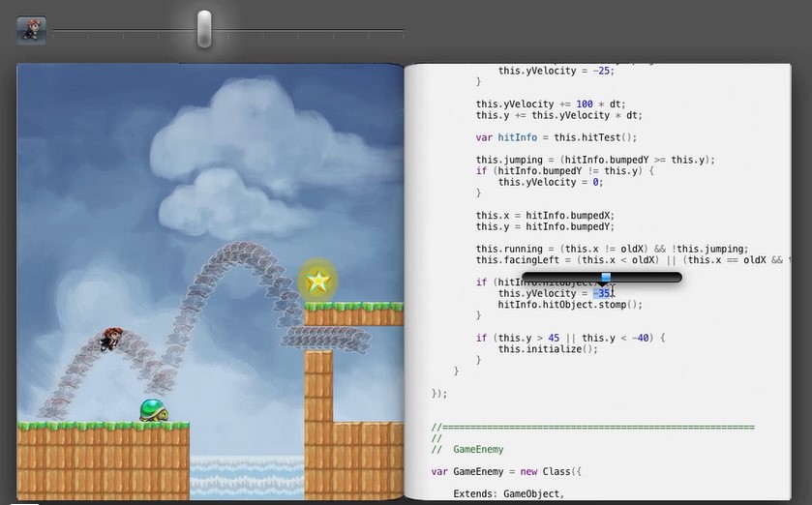The width and height of the screenshot is (812, 505).
Task: Click the this.x = hitInfo.bumpedX line
Action: (x=545, y=215)
